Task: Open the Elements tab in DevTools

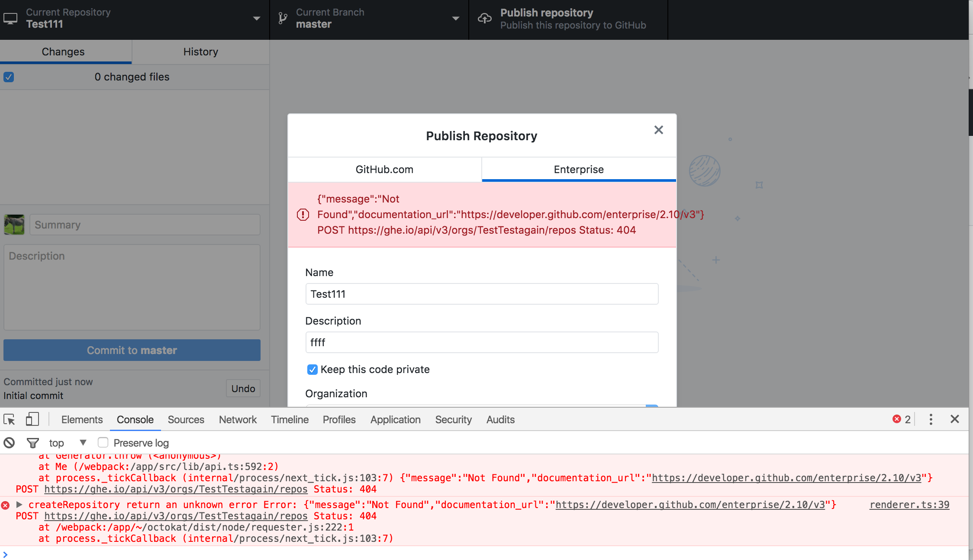Action: tap(82, 419)
